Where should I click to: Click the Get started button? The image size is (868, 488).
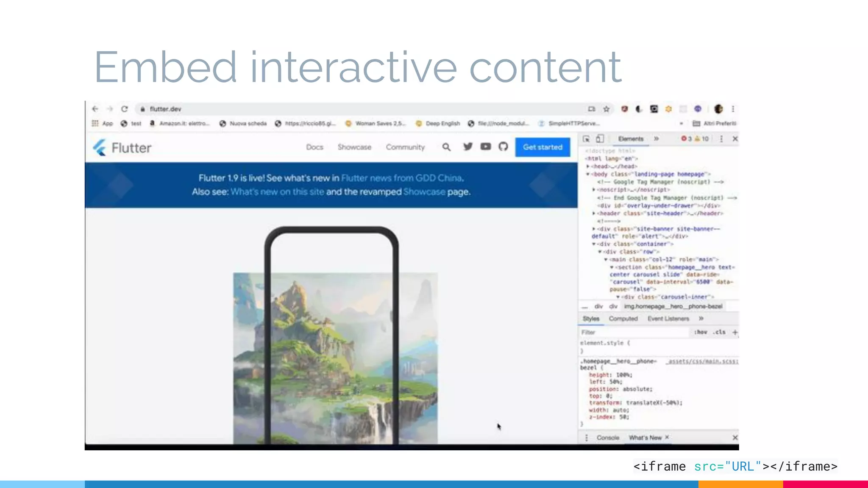point(542,147)
